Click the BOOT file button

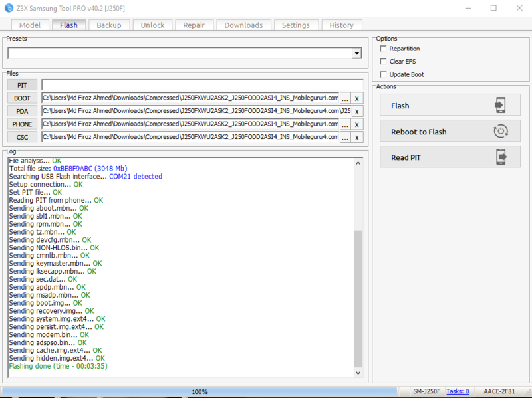click(22, 98)
